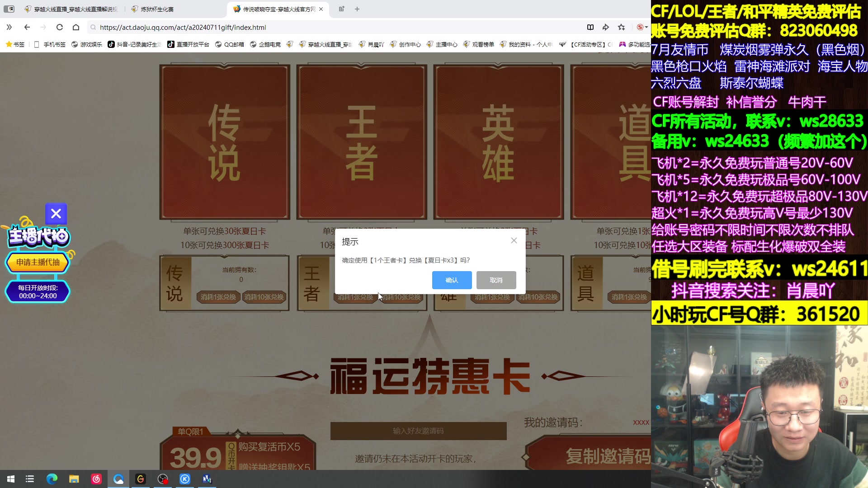The height and width of the screenshot is (488, 868).
Task: Open Windows Start menu
Action: pyautogui.click(x=11, y=479)
